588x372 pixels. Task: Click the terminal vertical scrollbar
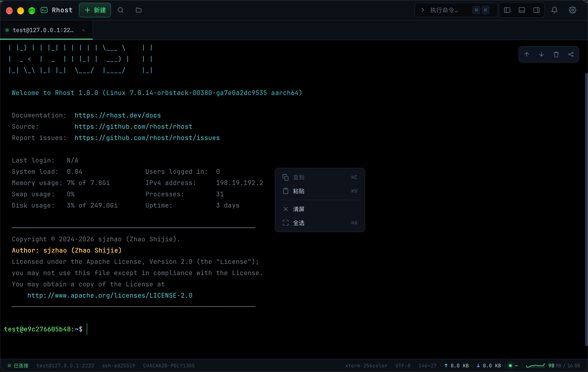pyautogui.click(x=586, y=209)
